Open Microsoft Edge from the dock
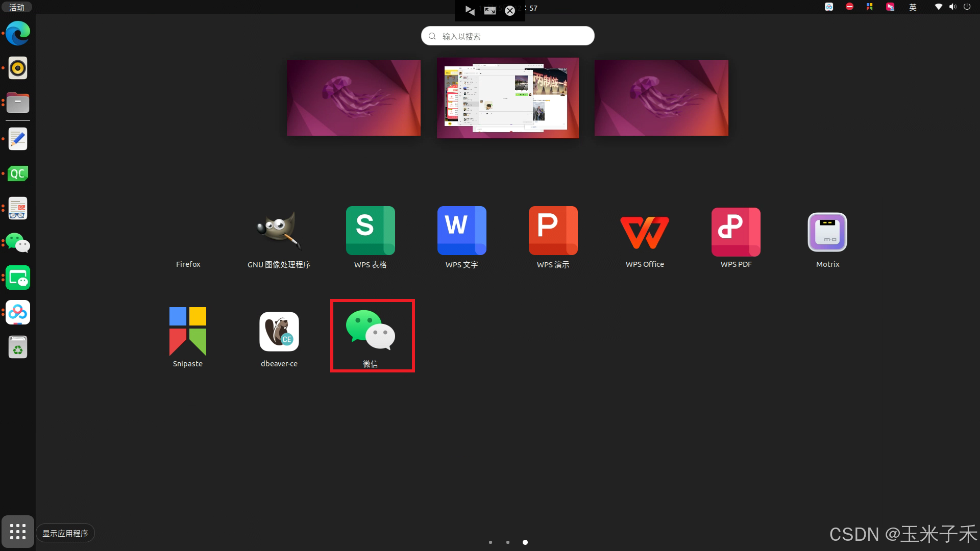Image resolution: width=980 pixels, height=551 pixels. (x=18, y=34)
